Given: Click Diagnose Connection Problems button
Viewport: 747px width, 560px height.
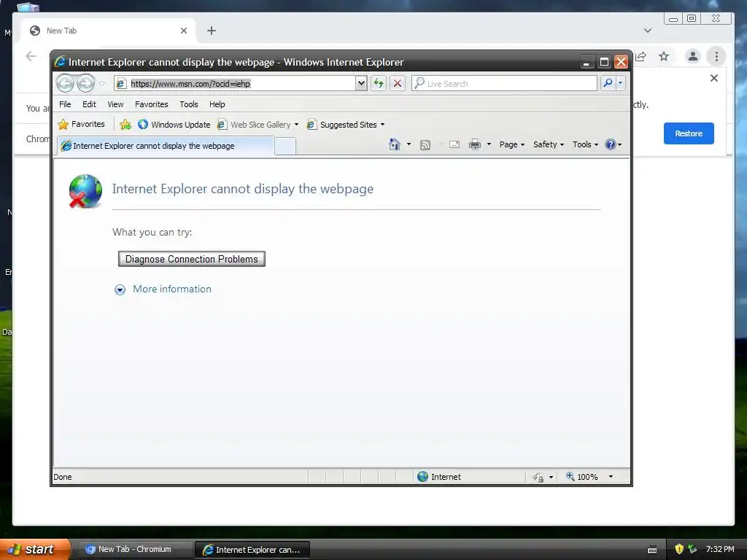Looking at the screenshot, I should [192, 259].
